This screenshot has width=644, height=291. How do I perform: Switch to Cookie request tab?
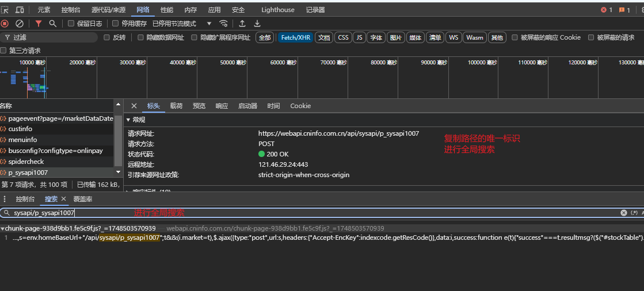[300, 106]
